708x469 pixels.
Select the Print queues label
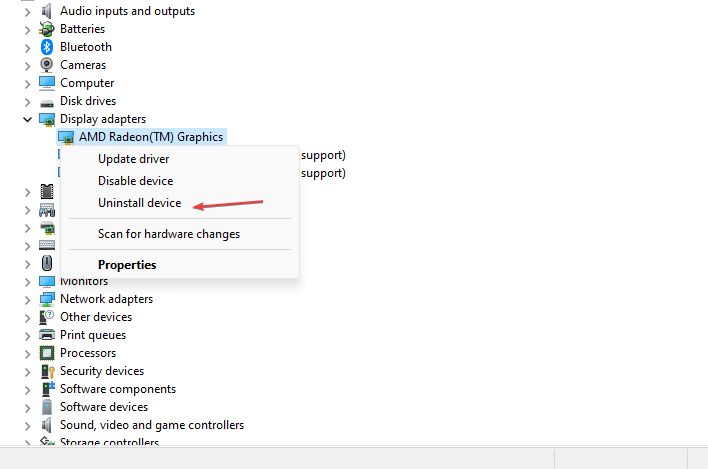click(x=93, y=335)
